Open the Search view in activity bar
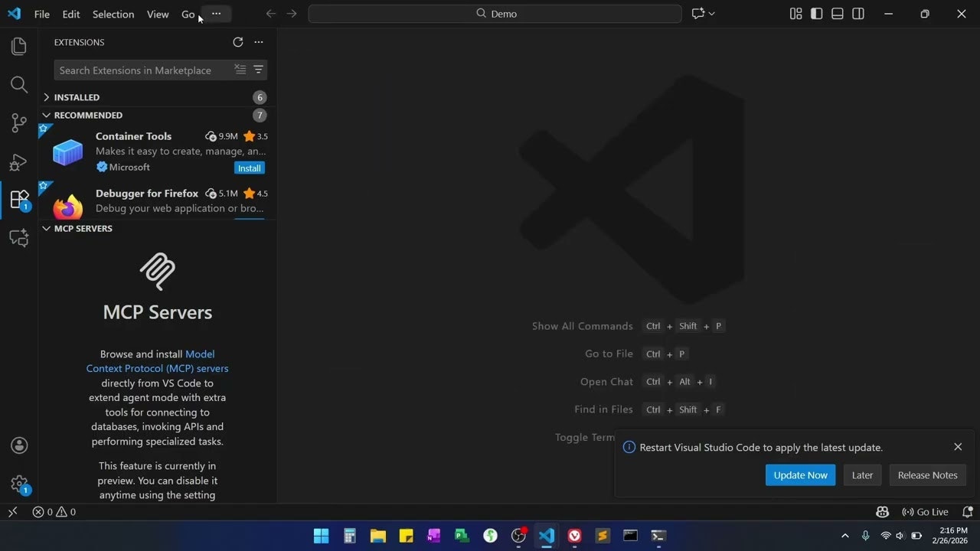This screenshot has height=551, width=980. click(x=19, y=84)
